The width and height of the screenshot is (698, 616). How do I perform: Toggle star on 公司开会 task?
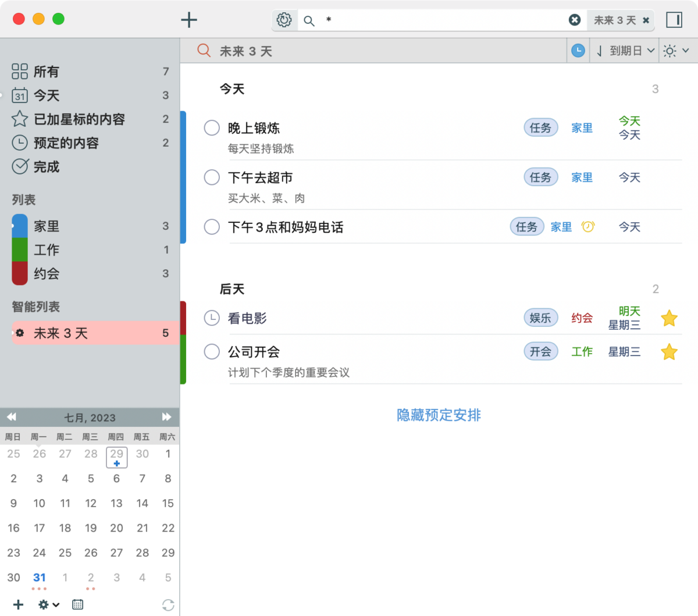(669, 351)
